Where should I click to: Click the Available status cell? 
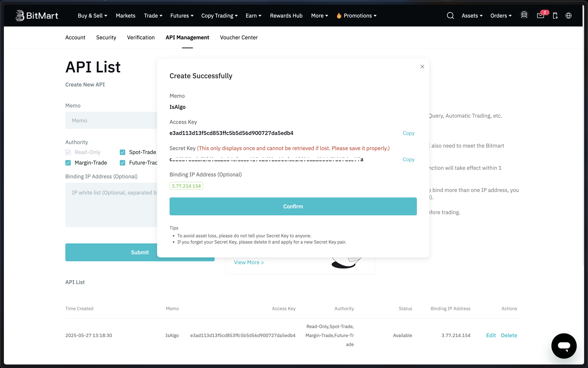point(403,335)
